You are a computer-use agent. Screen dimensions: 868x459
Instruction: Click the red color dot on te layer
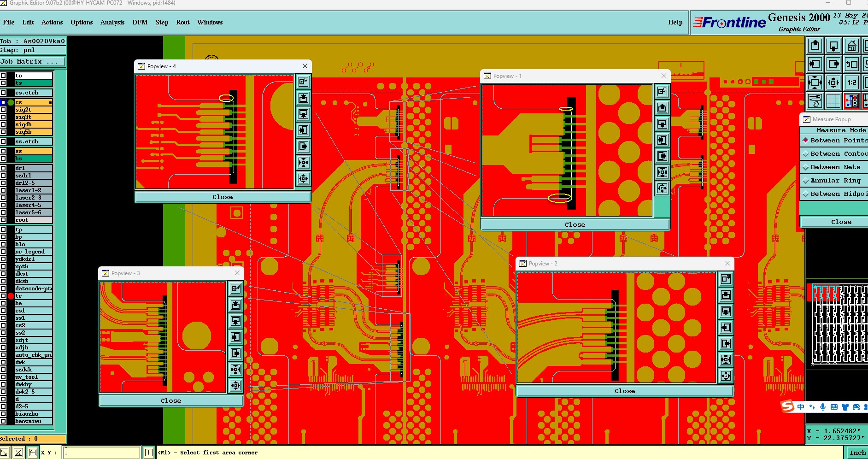click(11, 296)
